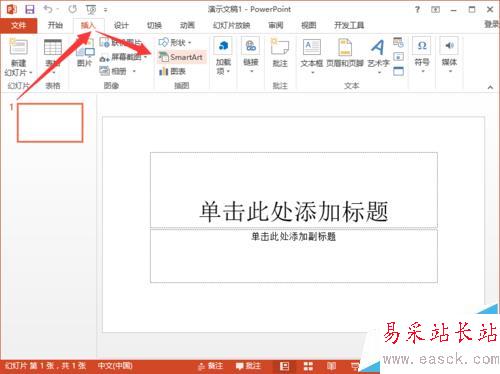Open the 文件 (File) tab
Viewport: 500px width, 374px height.
(18, 25)
